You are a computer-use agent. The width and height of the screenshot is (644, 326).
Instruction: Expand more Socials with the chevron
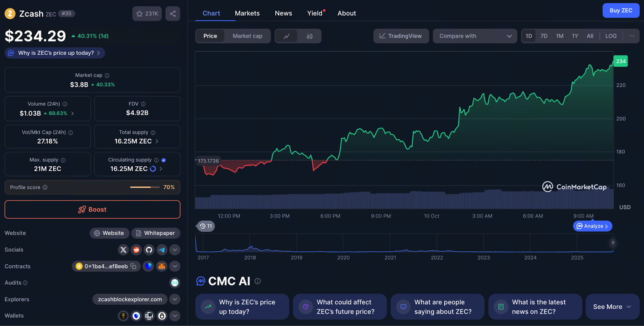coord(175,250)
